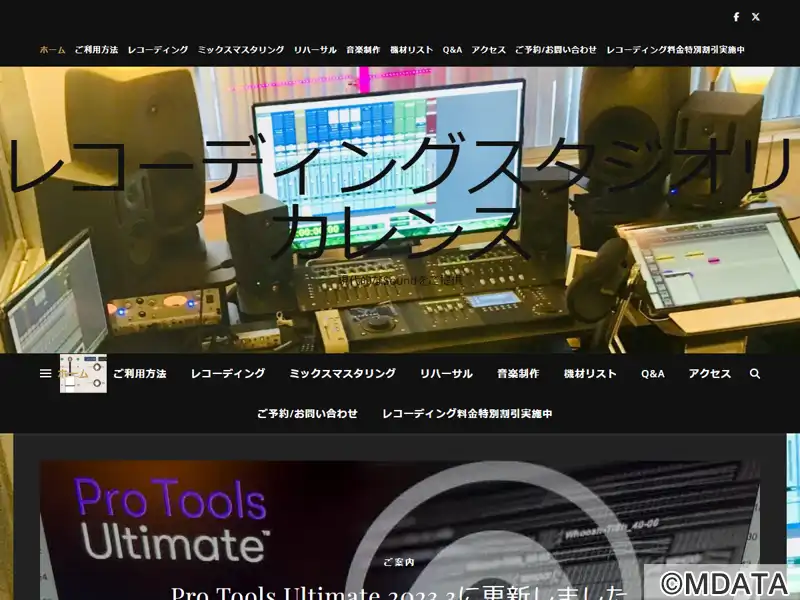Screen dimensions: 800x600
Task: Select リハーサル in lower navigation bar
Action: point(446,373)
